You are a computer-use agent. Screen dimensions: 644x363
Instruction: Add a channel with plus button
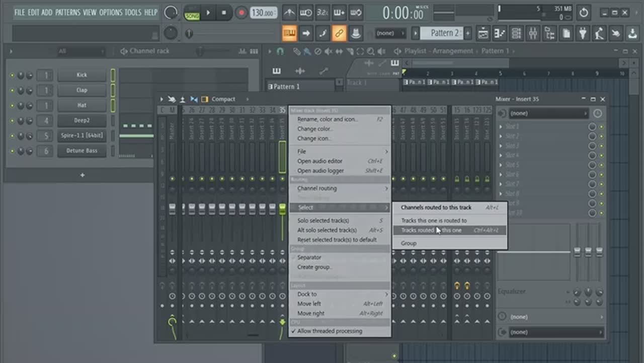83,175
